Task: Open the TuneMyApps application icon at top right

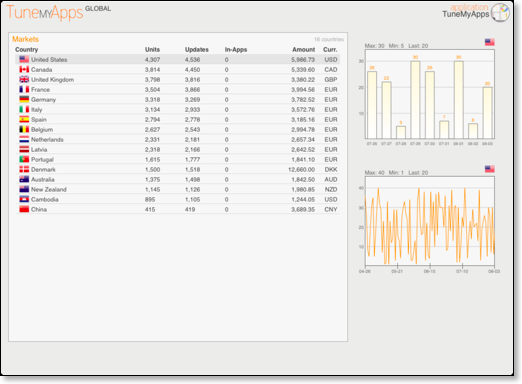Action: (x=500, y=13)
